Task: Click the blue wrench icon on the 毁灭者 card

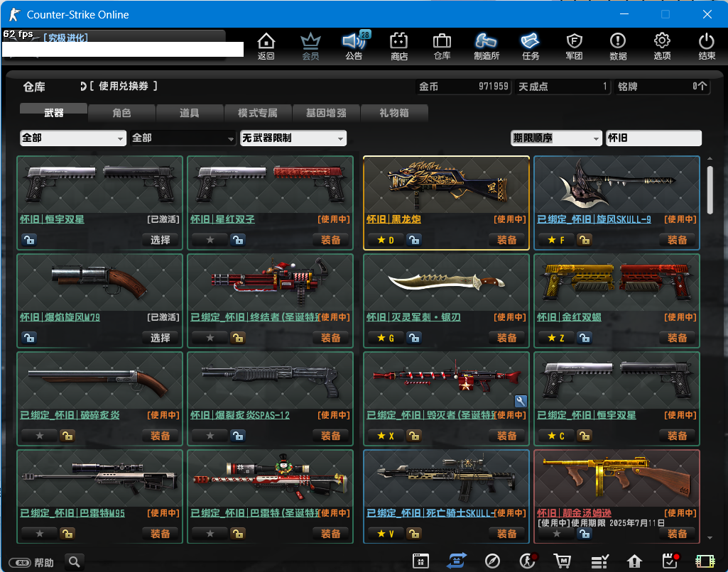Action: (x=521, y=401)
